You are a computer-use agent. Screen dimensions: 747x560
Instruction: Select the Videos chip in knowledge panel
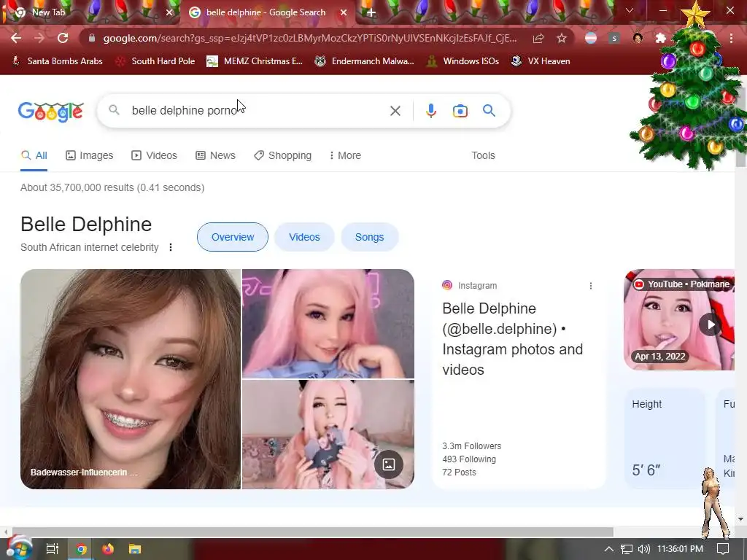[x=304, y=237]
